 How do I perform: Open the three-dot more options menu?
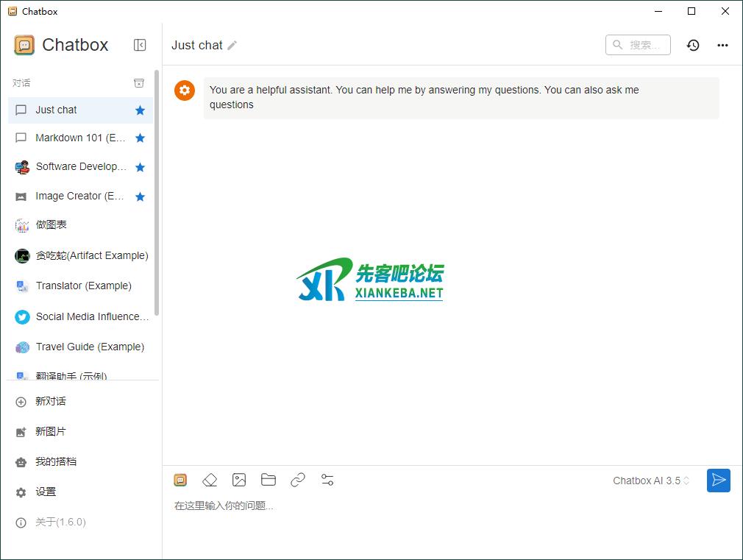722,45
